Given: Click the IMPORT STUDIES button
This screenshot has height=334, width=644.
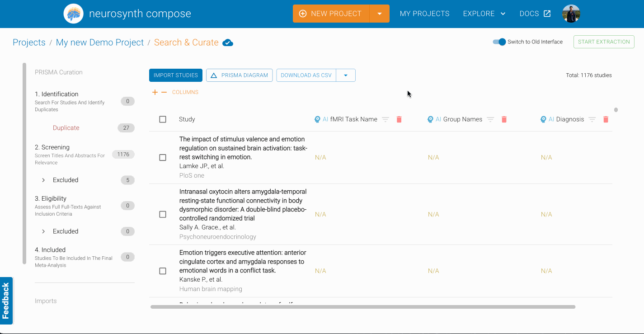Looking at the screenshot, I should [176, 75].
